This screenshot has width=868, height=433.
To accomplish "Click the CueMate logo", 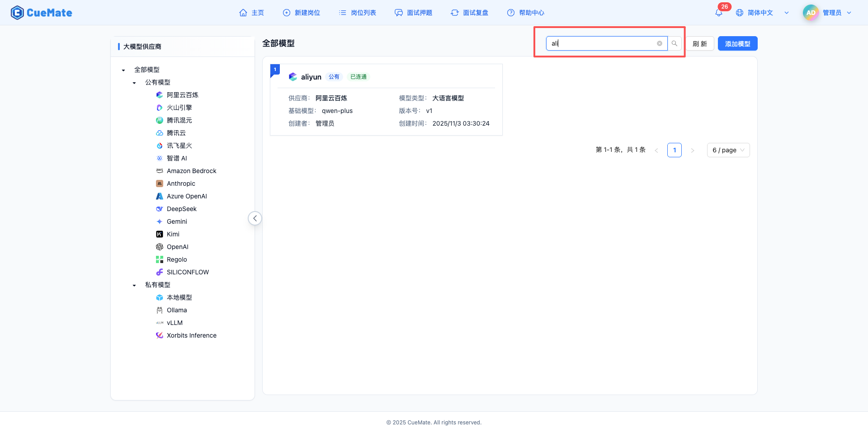I will click(x=41, y=12).
